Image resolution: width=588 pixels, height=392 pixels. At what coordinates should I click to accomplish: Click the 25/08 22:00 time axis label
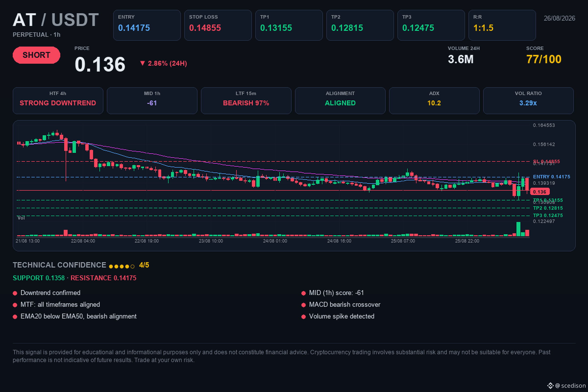(x=467, y=241)
